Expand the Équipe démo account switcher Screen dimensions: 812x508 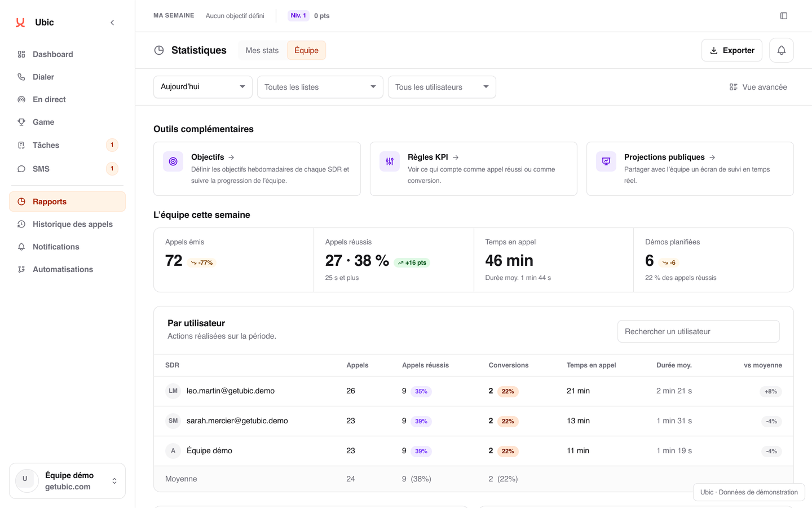[x=67, y=481]
